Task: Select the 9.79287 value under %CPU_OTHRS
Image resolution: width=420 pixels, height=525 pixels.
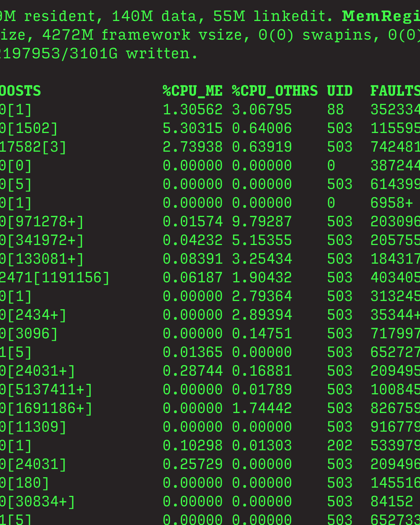Action: point(262,222)
